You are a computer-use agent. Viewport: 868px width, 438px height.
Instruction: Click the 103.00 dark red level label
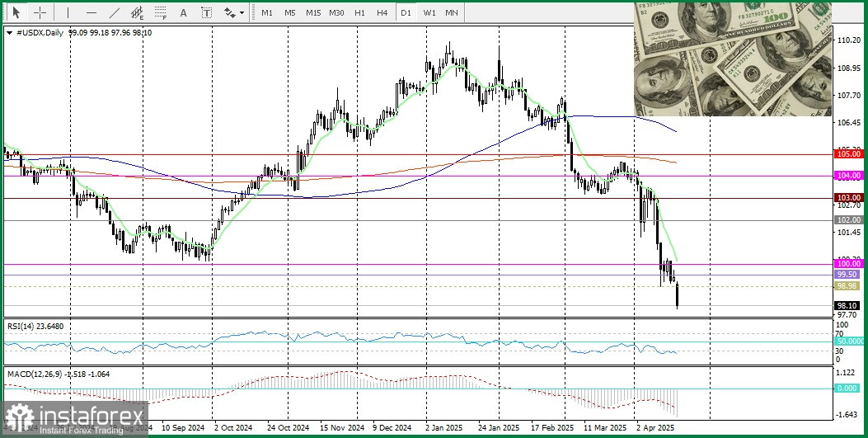[x=848, y=198]
